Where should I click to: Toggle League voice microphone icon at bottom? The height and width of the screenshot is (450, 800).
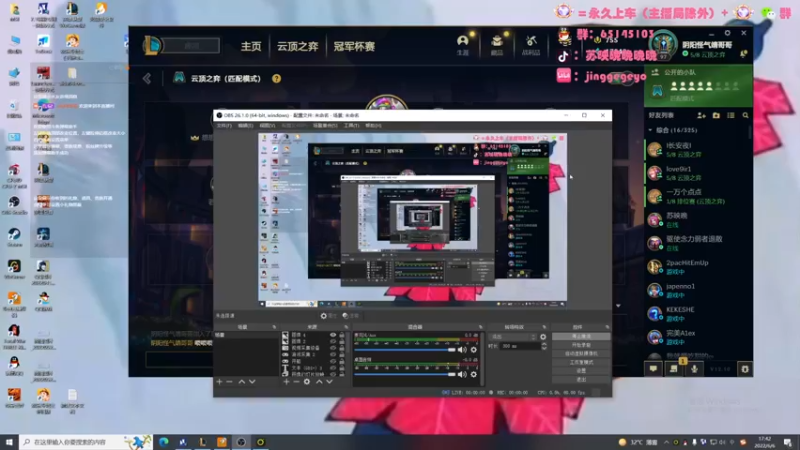pos(694,368)
